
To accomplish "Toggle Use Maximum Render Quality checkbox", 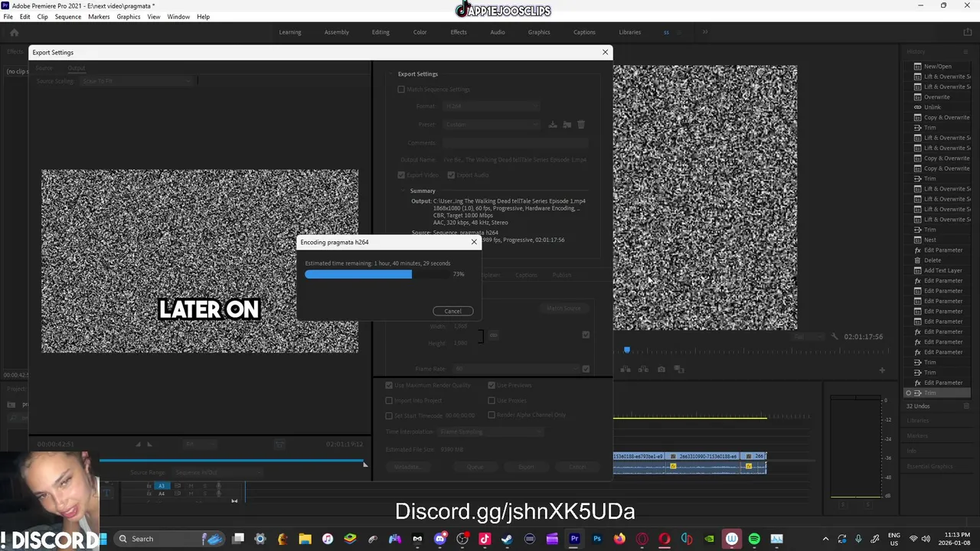I will (x=389, y=385).
